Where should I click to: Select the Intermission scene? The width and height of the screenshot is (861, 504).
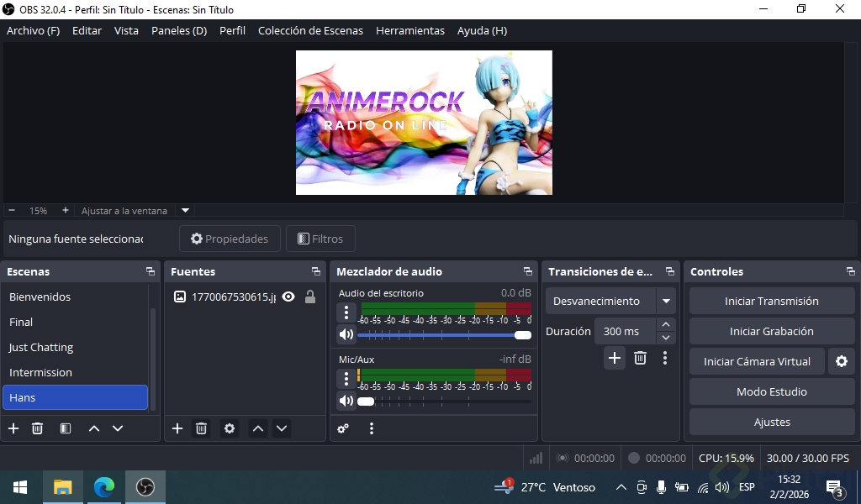coord(75,372)
